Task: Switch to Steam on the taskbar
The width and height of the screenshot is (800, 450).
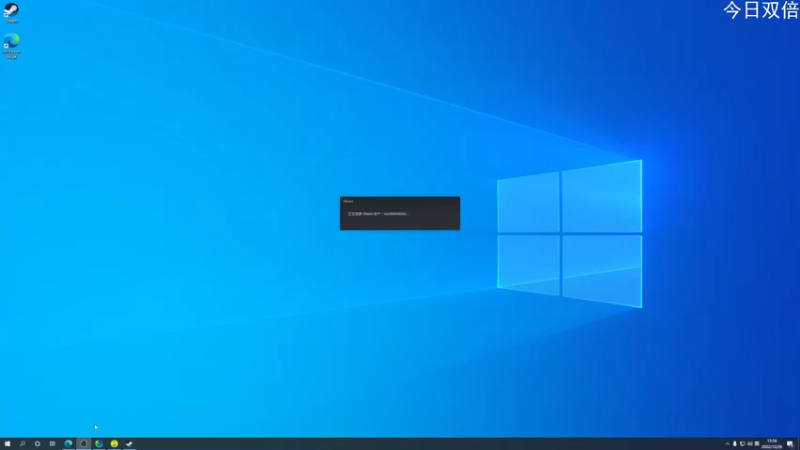Action: click(129, 444)
